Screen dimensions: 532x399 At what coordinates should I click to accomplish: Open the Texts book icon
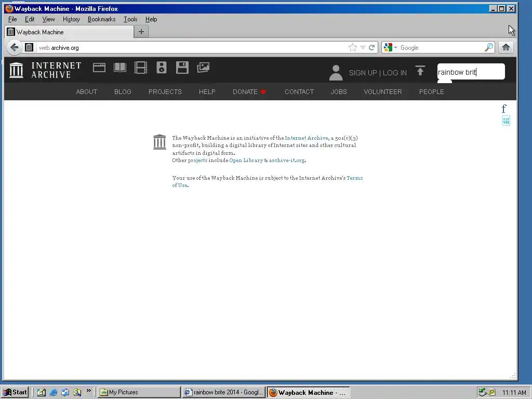[120, 68]
